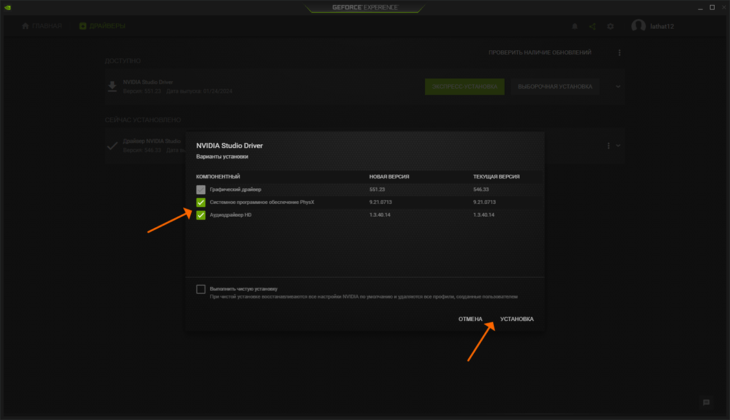Click Экспресс-установка green button
730x420 pixels.
[465, 87]
